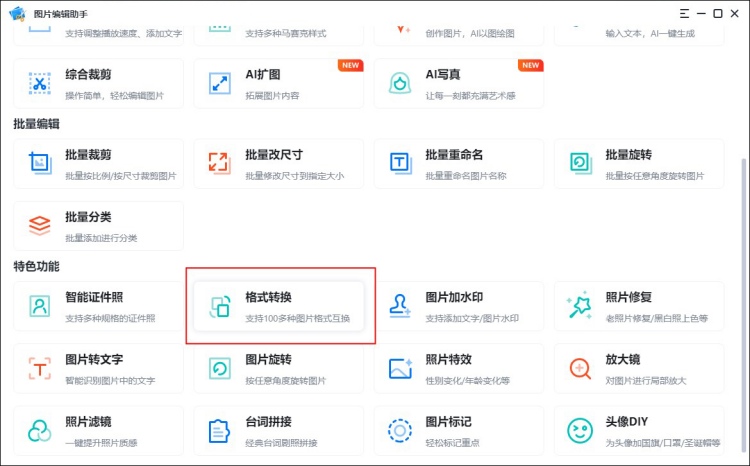This screenshot has width=750, height=466.
Task: Click the 图片加水印 stamp icon
Action: 400,306
